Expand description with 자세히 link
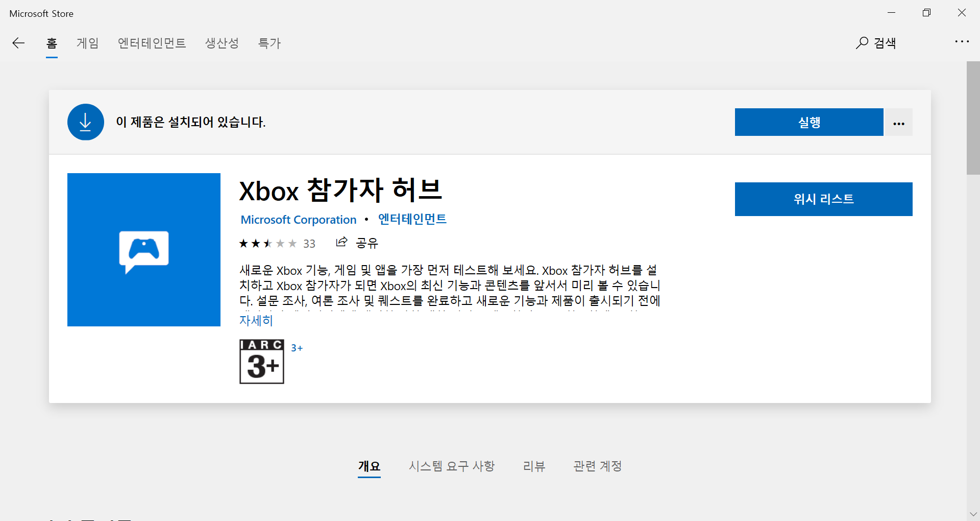Screen dimensions: 980x521 (256, 320)
